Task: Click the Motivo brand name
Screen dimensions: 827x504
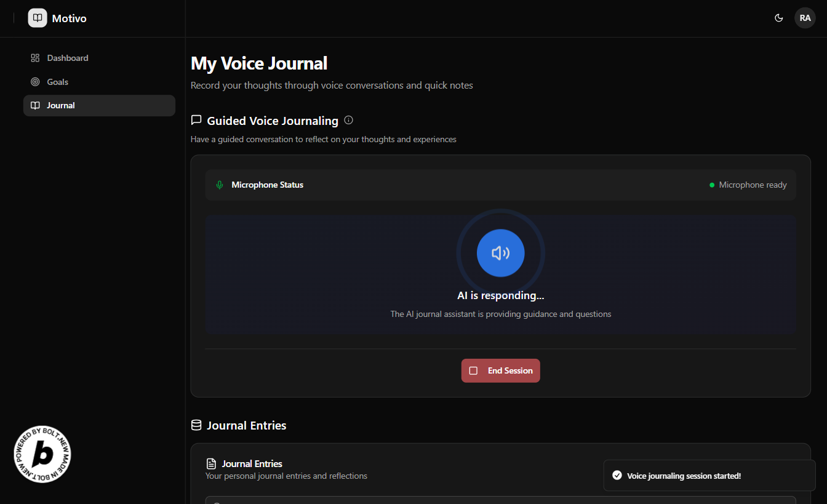Action: (69, 18)
